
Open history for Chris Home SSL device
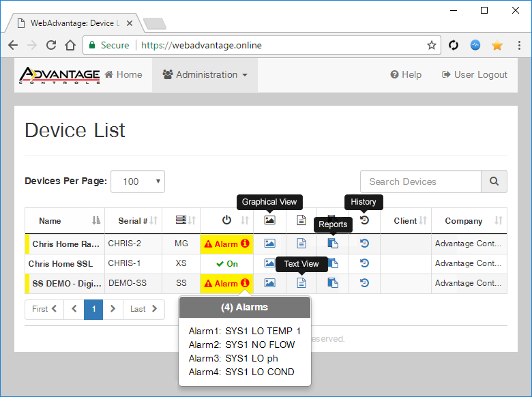[364, 263]
